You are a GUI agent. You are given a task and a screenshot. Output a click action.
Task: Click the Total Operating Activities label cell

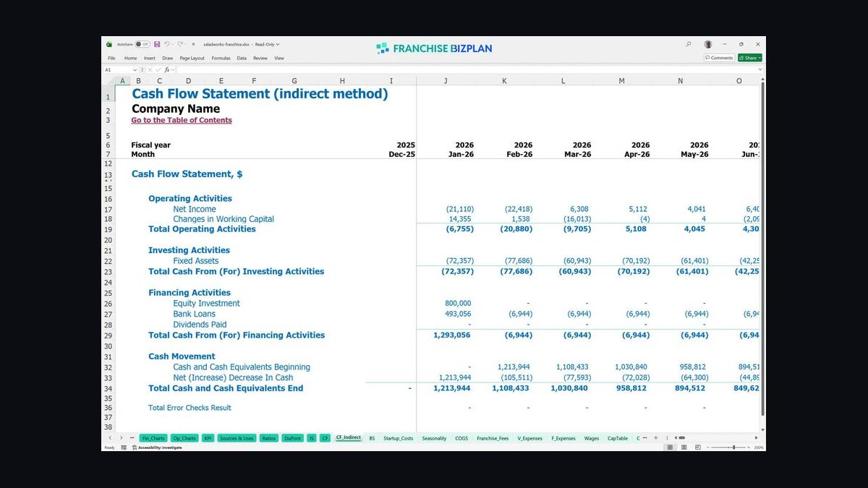pyautogui.click(x=202, y=229)
